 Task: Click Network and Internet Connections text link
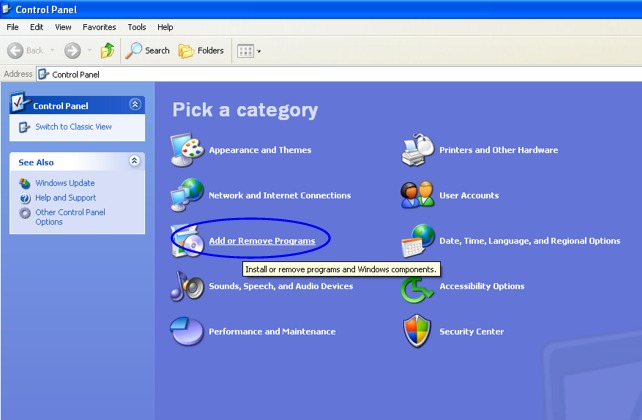[280, 195]
